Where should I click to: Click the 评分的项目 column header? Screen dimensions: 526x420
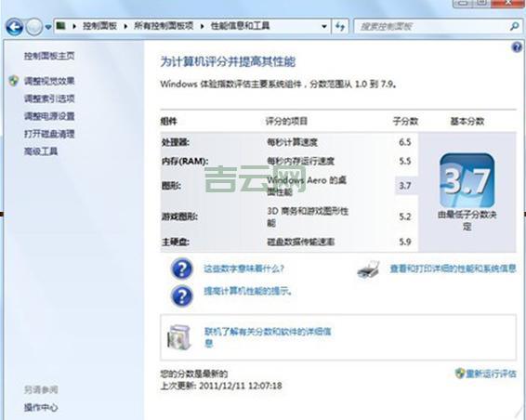[x=286, y=121]
